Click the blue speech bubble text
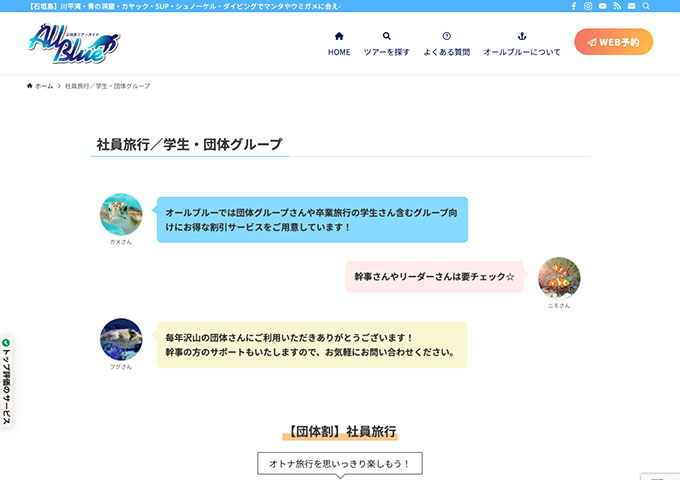Viewport: 680px width, 480px height. click(312, 220)
